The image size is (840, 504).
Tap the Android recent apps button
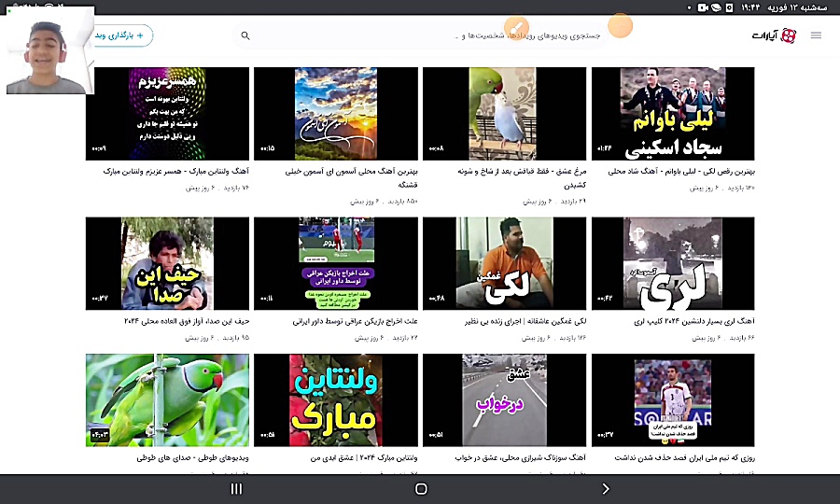point(236,488)
